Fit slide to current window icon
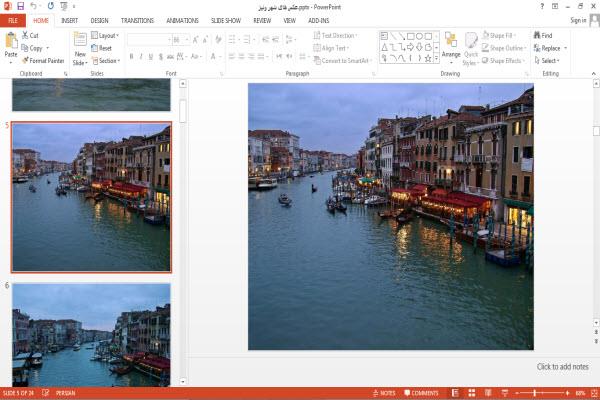This screenshot has height=400, width=600. 594,393
